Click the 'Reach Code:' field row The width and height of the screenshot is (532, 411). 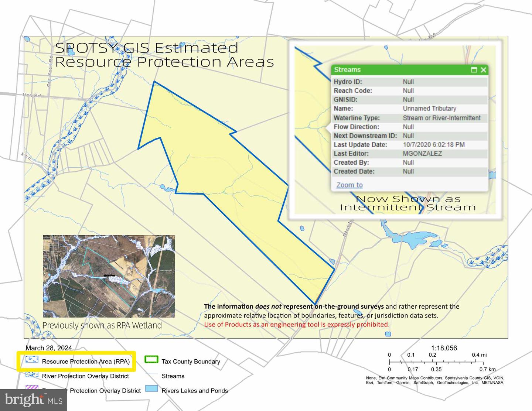click(410, 90)
